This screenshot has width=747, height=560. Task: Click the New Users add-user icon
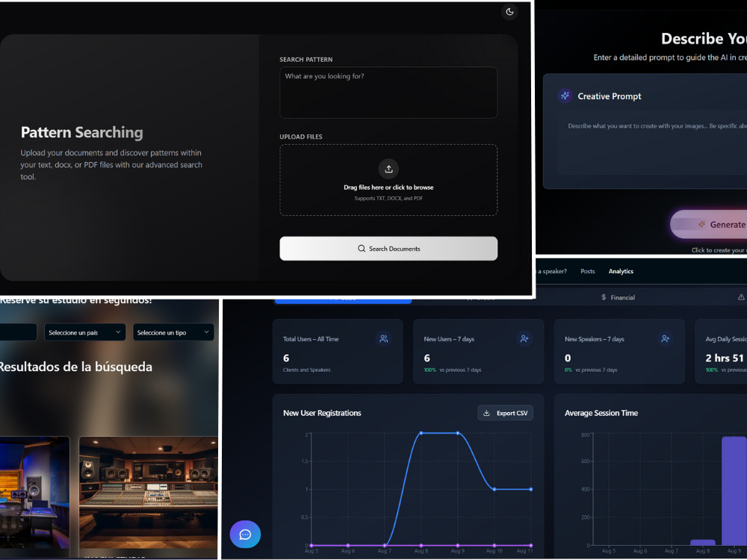pos(524,338)
